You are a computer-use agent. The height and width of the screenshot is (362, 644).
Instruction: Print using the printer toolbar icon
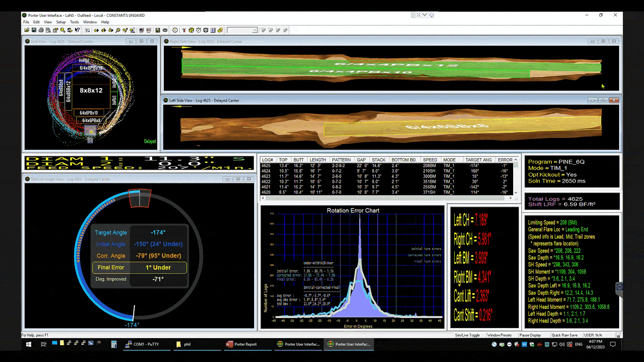tap(41, 30)
